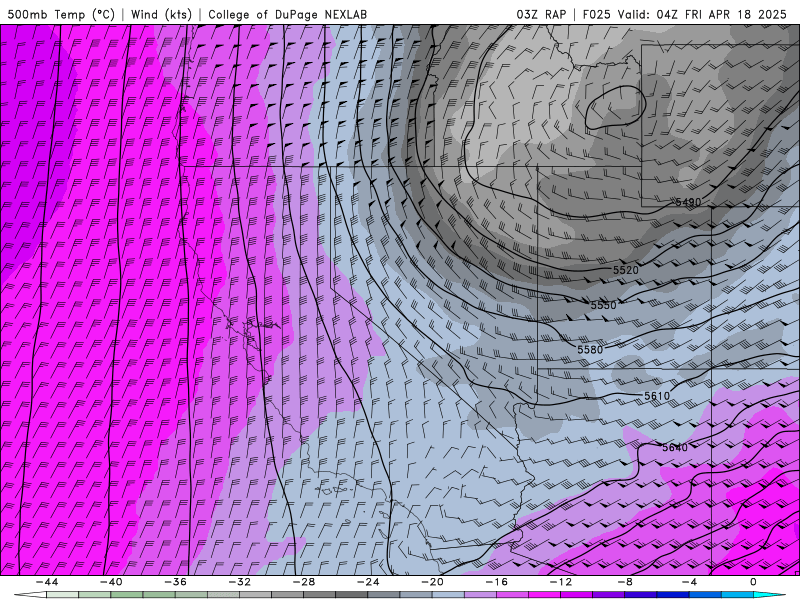Click the -36 legend value
The width and height of the screenshot is (800, 600).
pyautogui.click(x=175, y=582)
